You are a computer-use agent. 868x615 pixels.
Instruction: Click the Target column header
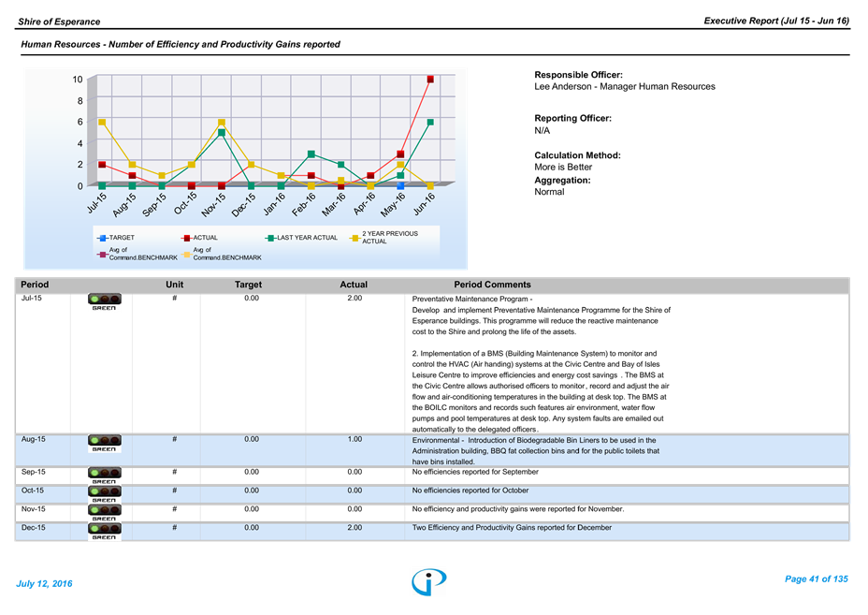point(248,285)
